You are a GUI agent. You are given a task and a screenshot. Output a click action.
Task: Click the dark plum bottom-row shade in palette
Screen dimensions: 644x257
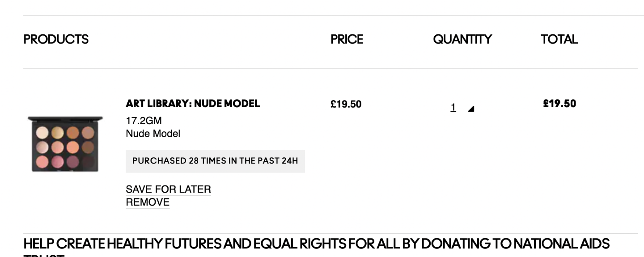72,162
